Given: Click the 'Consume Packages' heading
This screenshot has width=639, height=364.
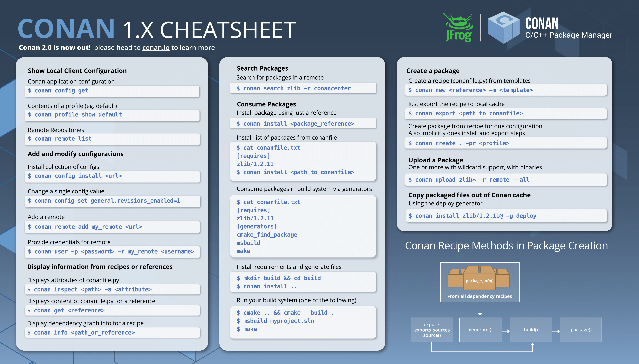Looking at the screenshot, I should [266, 104].
